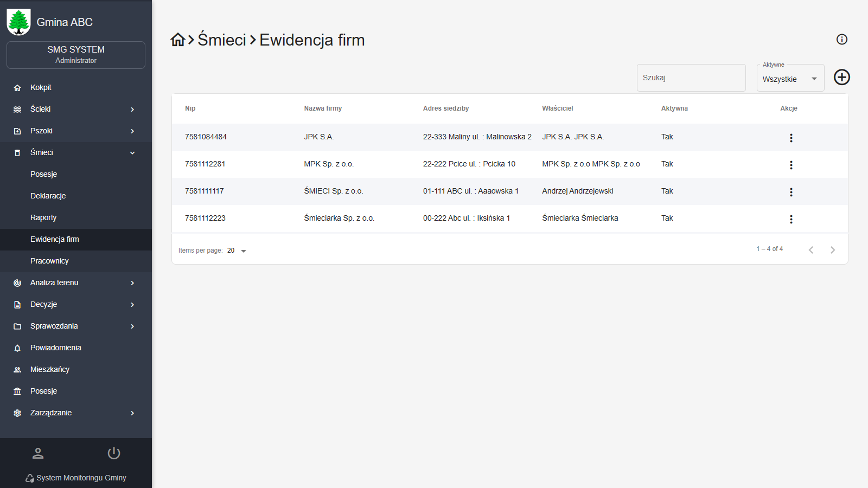Open actions menu for MPK Sp. z o.o.
868x488 pixels.
pos(791,165)
